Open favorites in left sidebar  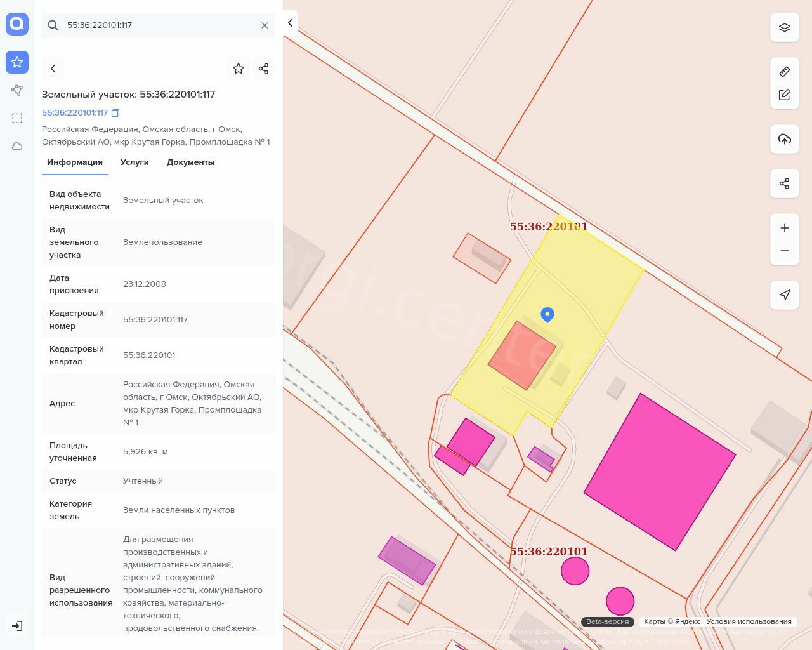click(x=17, y=62)
